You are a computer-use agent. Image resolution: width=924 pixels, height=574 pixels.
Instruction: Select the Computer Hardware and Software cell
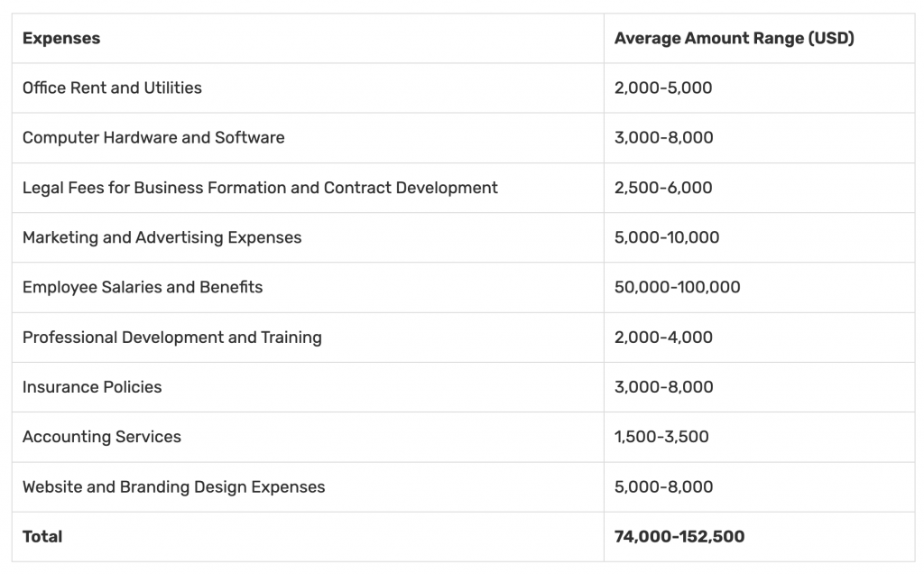pos(153,138)
